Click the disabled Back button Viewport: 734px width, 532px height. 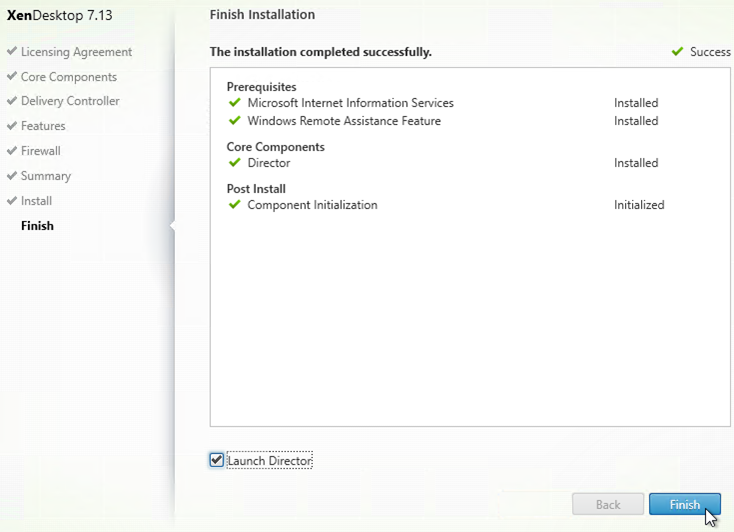pyautogui.click(x=607, y=505)
